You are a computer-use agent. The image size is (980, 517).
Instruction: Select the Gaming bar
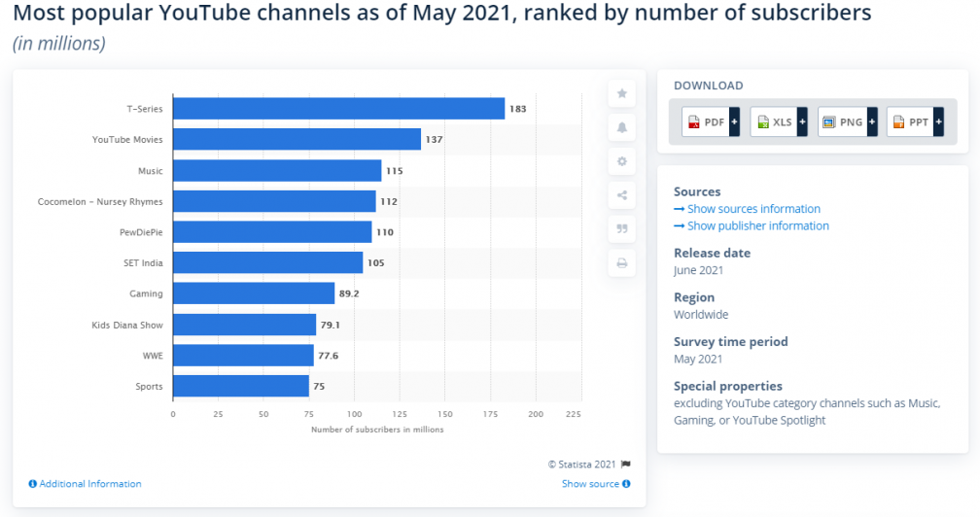254,293
